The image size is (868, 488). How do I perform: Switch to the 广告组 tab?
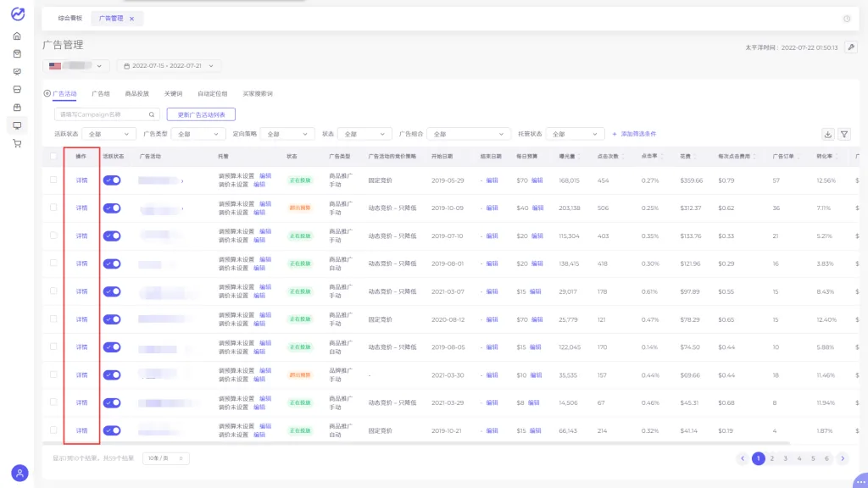101,93
